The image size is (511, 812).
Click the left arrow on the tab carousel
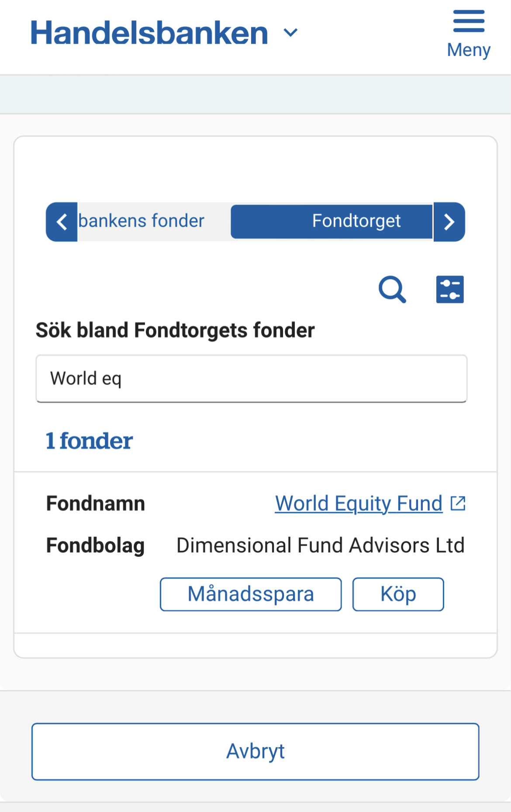click(x=62, y=222)
